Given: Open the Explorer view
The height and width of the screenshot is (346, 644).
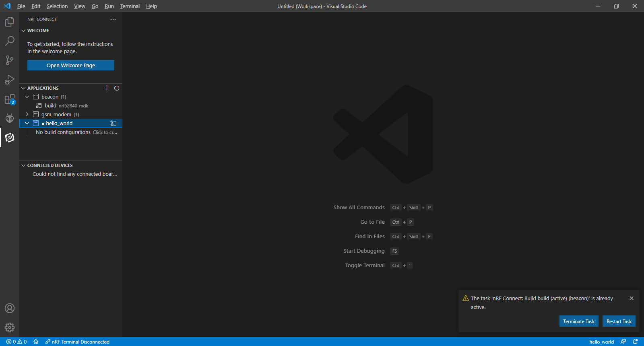Looking at the screenshot, I should pos(10,22).
